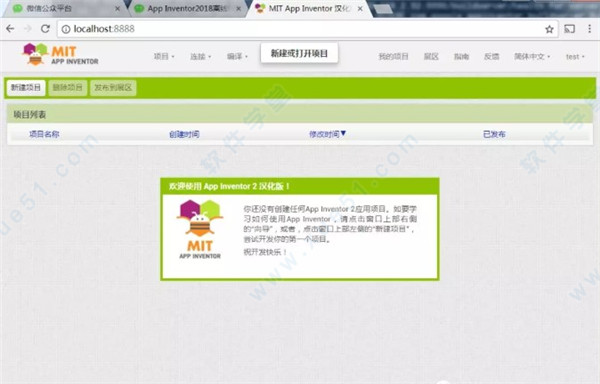The width and height of the screenshot is (600, 384).
Task: Expand the 项目 dropdown menu
Action: click(164, 57)
